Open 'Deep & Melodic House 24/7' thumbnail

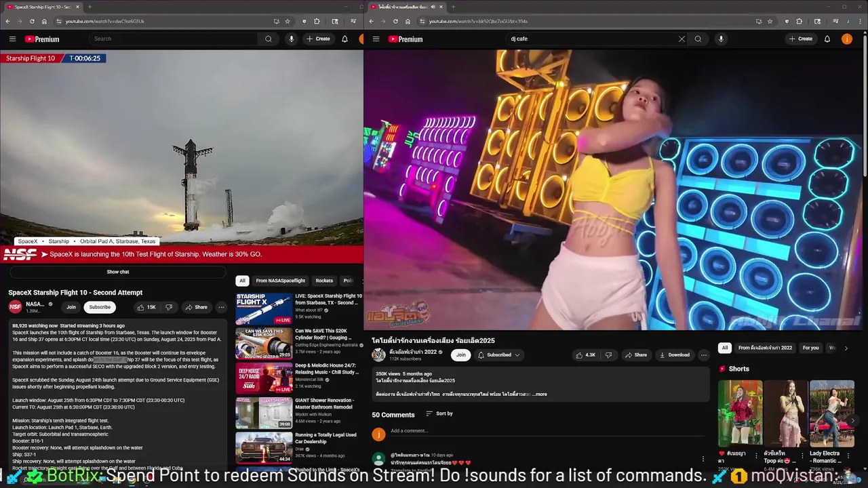pos(264,378)
